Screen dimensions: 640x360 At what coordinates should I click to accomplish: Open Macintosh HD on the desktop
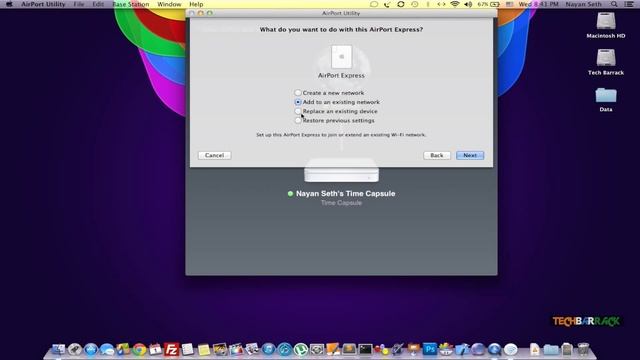coord(606,21)
